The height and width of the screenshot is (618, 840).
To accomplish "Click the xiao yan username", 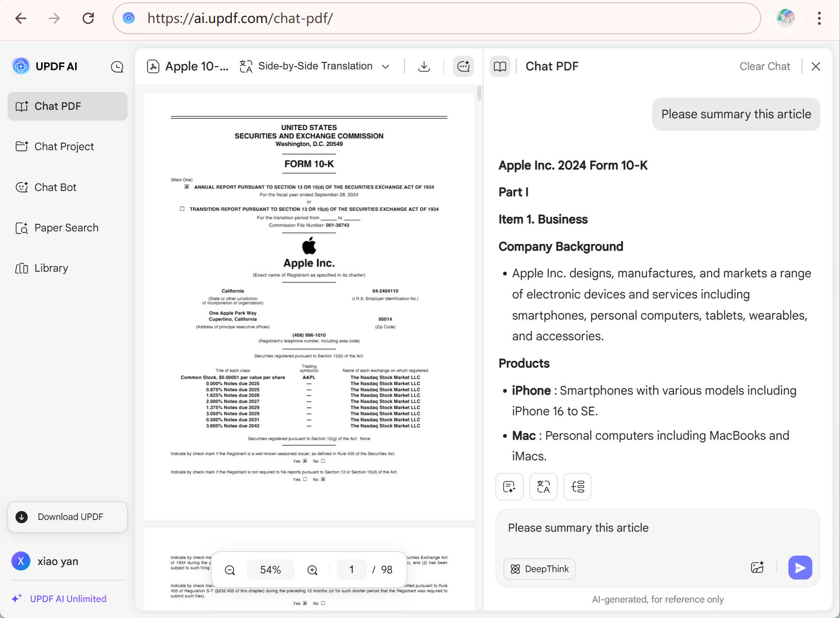I will tap(58, 561).
